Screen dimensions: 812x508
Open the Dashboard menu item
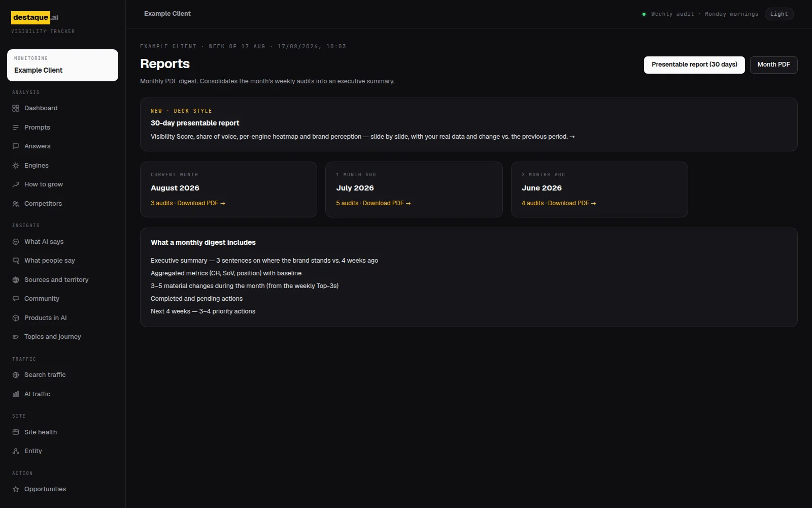[62, 108]
